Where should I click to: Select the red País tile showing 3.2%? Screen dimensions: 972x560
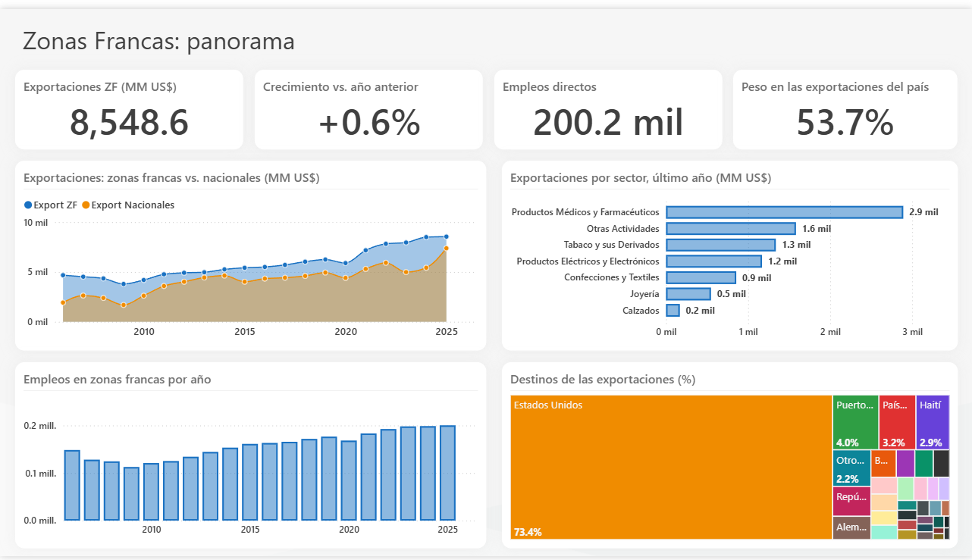898,421
